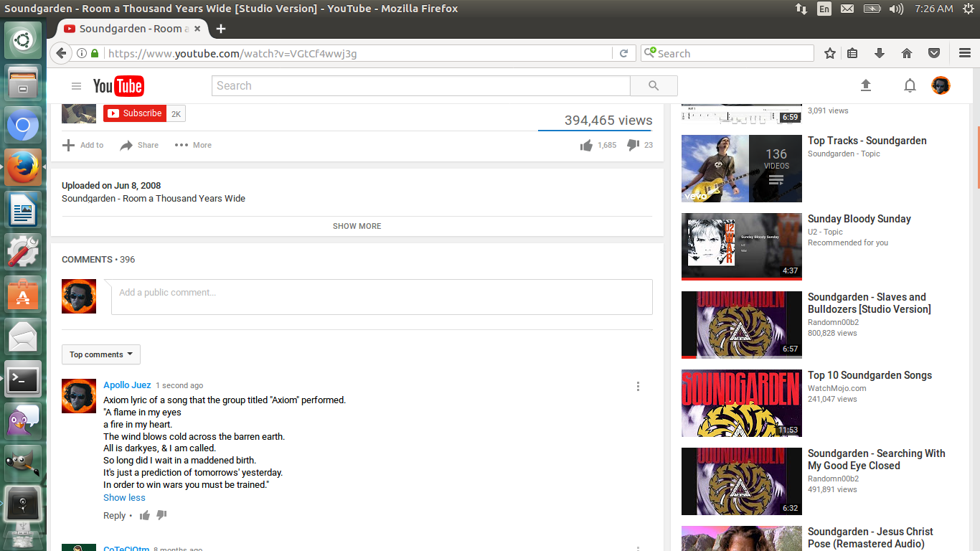Expand description with SHOW MORE

(357, 226)
